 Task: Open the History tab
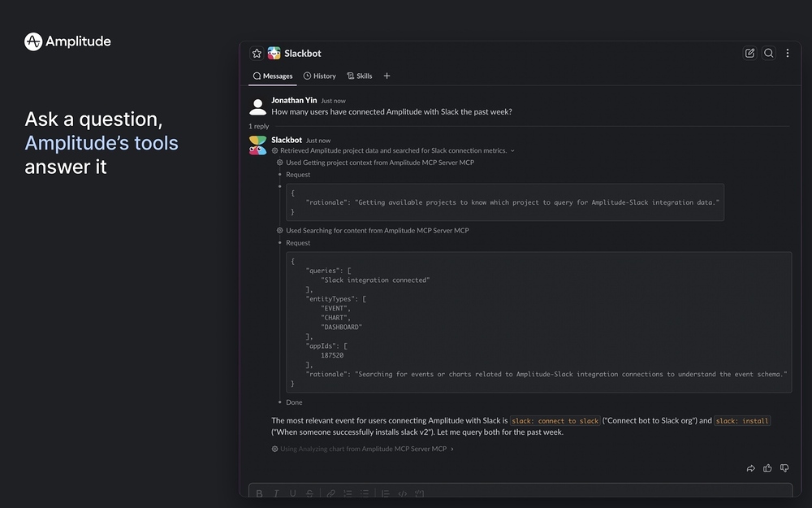pyautogui.click(x=319, y=76)
